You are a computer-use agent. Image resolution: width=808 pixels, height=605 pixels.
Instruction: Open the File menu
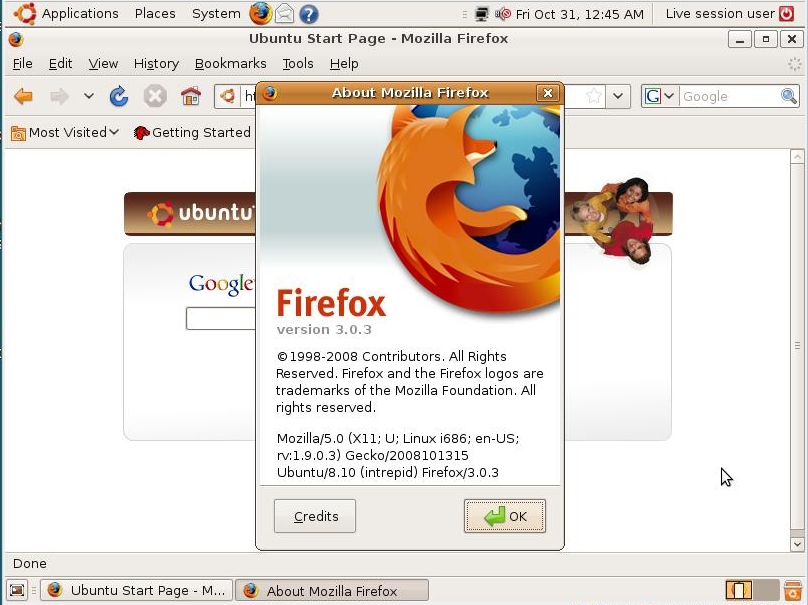(22, 63)
